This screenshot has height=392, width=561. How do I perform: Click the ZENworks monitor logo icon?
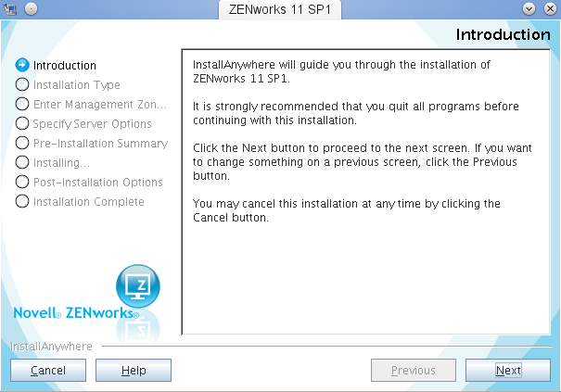[137, 285]
